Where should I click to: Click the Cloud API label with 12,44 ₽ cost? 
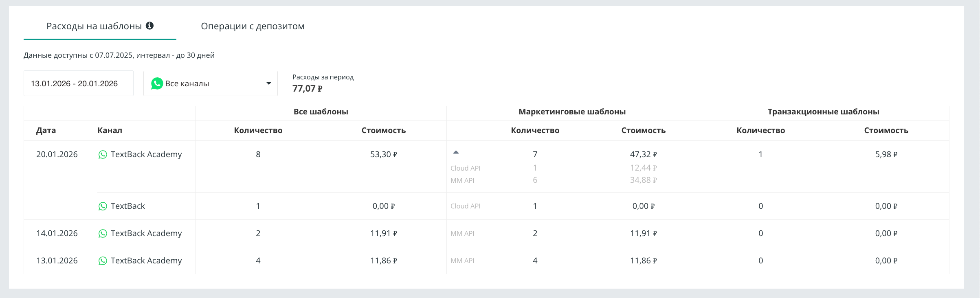click(465, 168)
